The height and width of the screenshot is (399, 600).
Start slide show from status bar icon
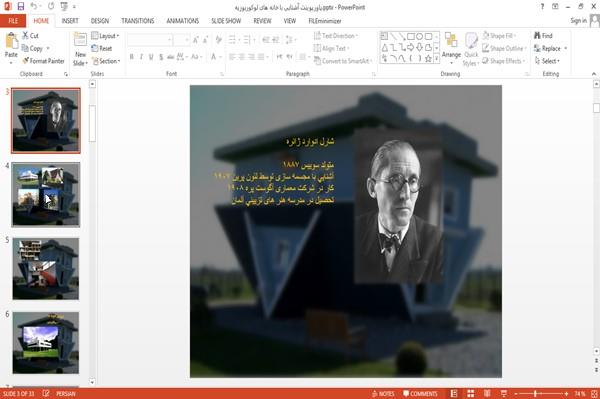coord(504,394)
